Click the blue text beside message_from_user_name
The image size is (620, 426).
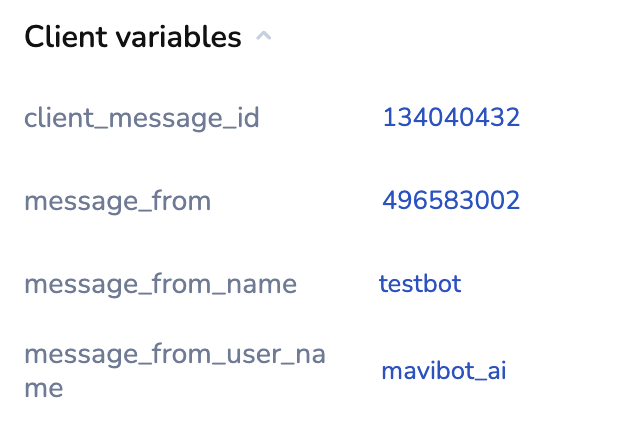click(444, 372)
